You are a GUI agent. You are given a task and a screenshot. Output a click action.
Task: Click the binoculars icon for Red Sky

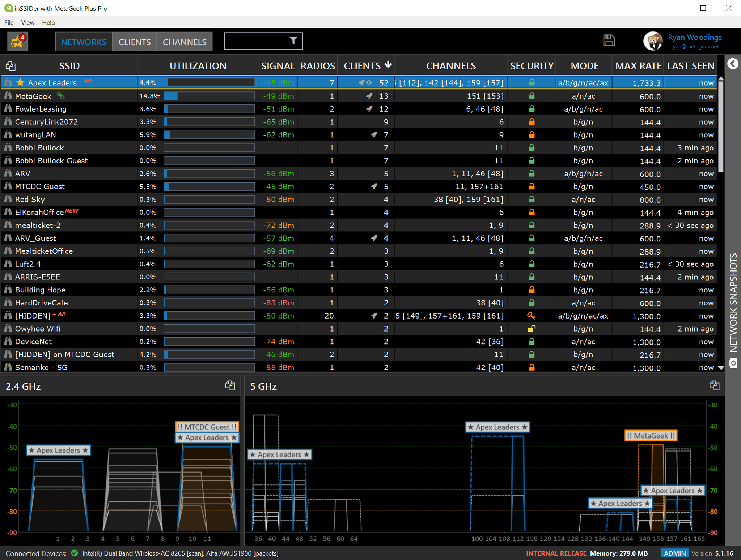(8, 199)
